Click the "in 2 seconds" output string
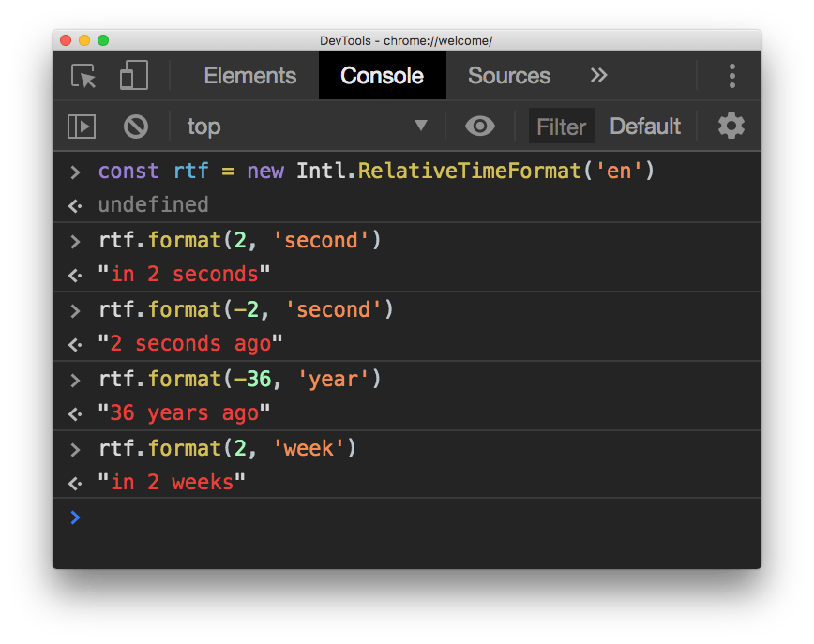814x644 pixels. (x=184, y=275)
